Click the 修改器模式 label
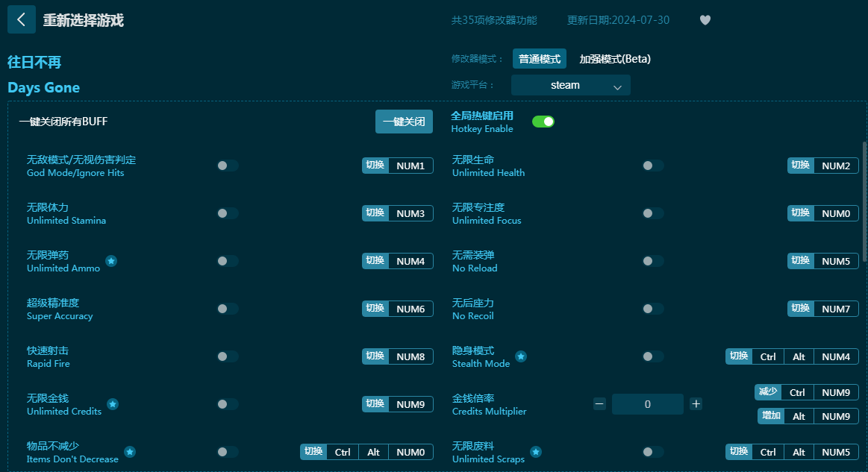The width and height of the screenshot is (868, 472). (477, 59)
